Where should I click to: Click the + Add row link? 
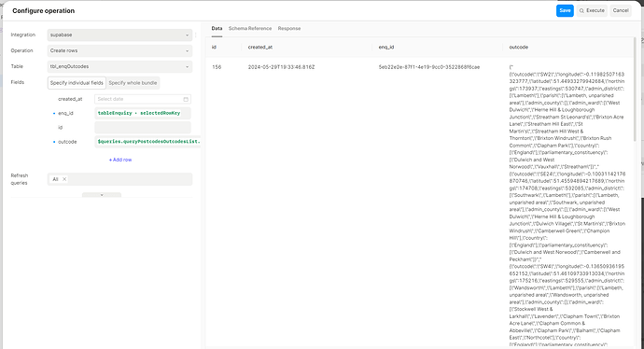120,160
